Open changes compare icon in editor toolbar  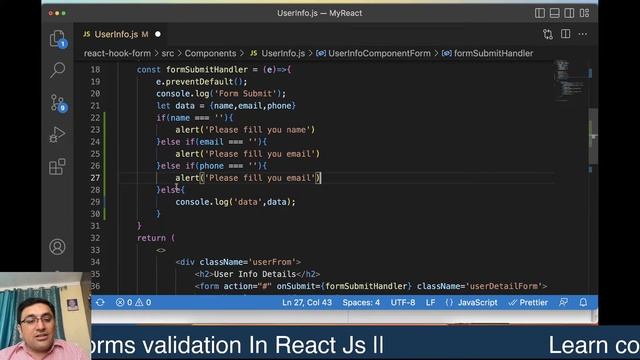548,34
